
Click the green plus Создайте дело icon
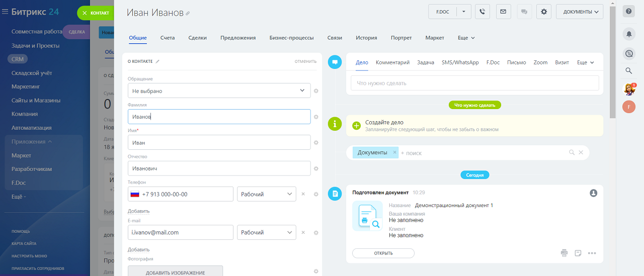tap(357, 126)
